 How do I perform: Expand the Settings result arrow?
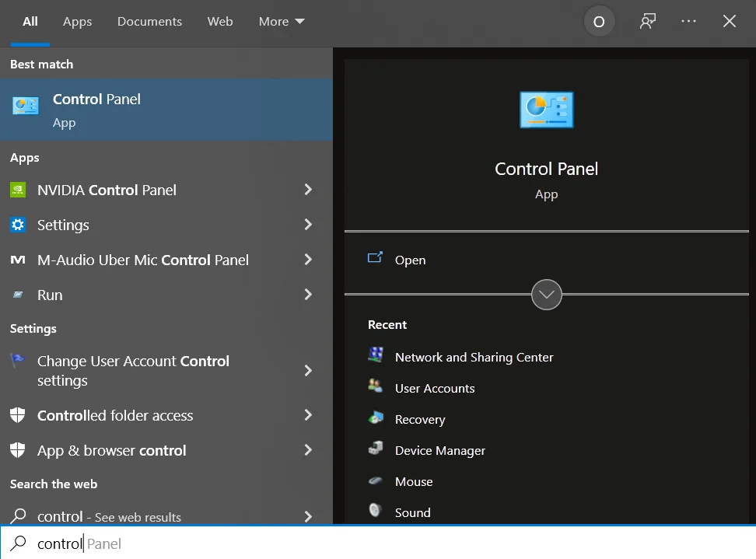click(308, 225)
